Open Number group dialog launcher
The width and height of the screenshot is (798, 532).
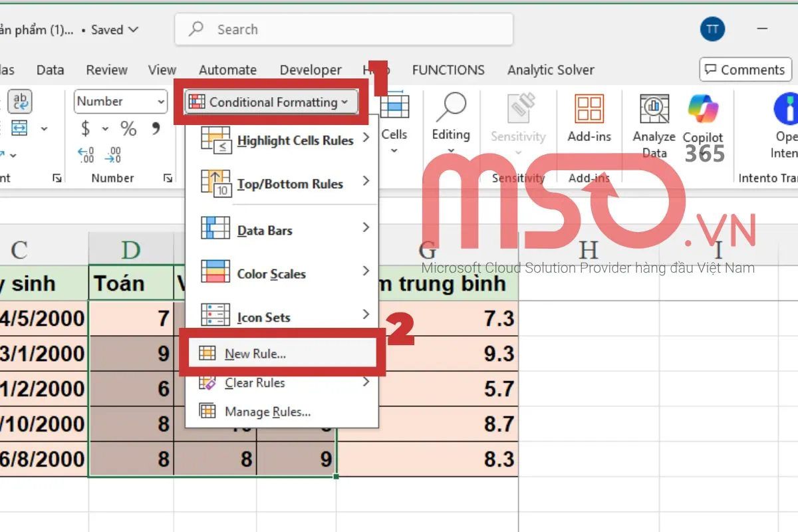(167, 178)
